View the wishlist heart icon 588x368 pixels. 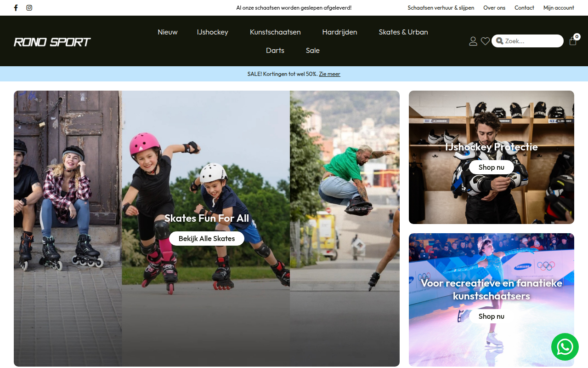[485, 41]
